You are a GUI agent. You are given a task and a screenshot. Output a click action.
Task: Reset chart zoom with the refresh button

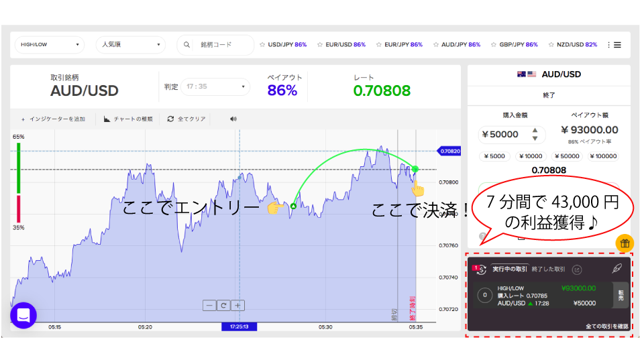coord(223,306)
